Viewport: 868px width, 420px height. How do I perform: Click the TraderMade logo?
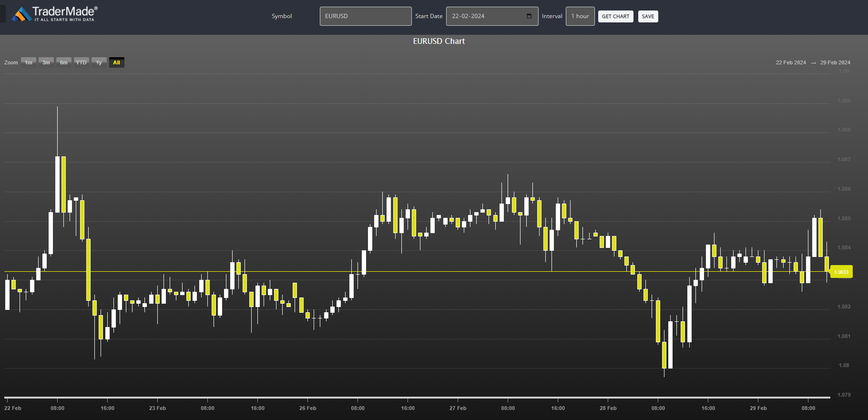pyautogui.click(x=54, y=14)
